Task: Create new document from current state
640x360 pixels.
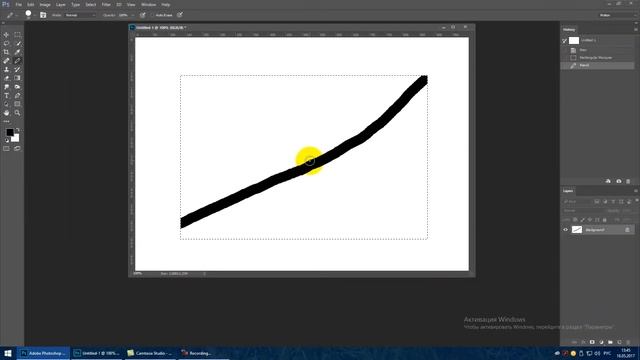Action: tap(608, 181)
